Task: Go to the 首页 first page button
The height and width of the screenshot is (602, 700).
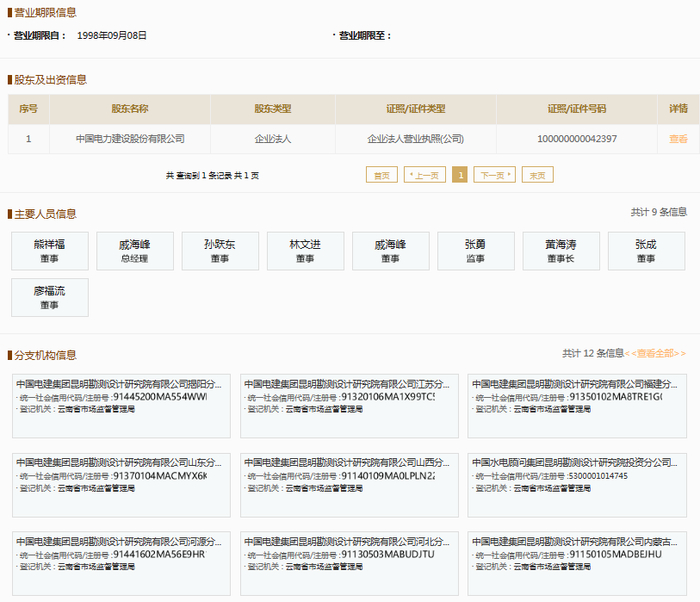Action: pyautogui.click(x=382, y=175)
